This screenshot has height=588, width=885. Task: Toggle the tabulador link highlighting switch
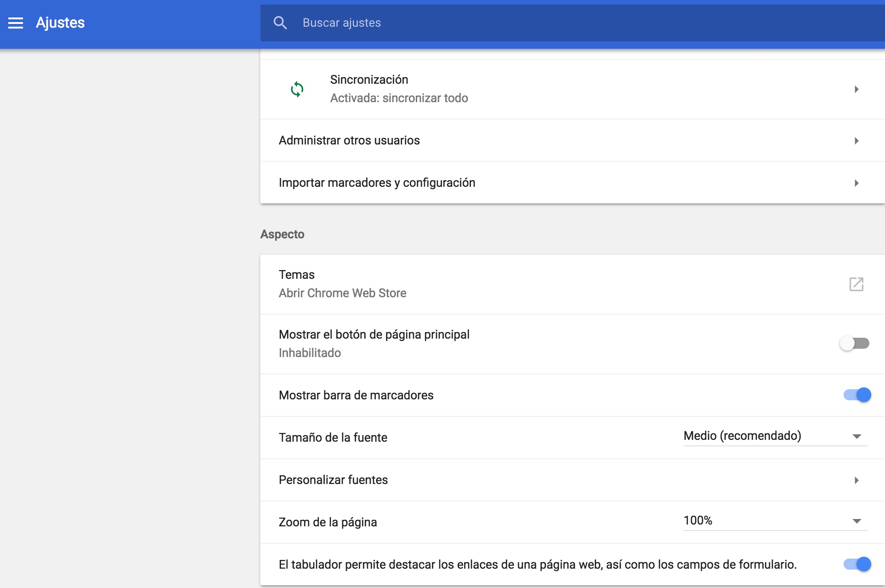pos(857,564)
